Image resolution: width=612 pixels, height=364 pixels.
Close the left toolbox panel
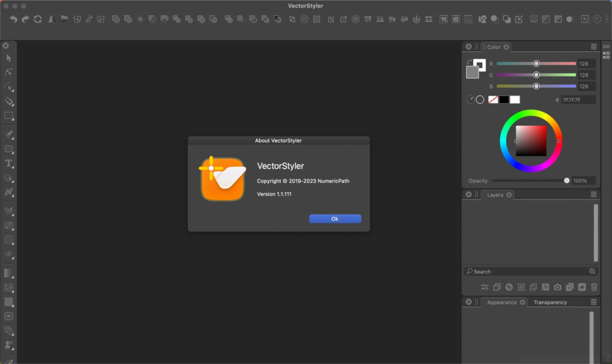[6, 45]
